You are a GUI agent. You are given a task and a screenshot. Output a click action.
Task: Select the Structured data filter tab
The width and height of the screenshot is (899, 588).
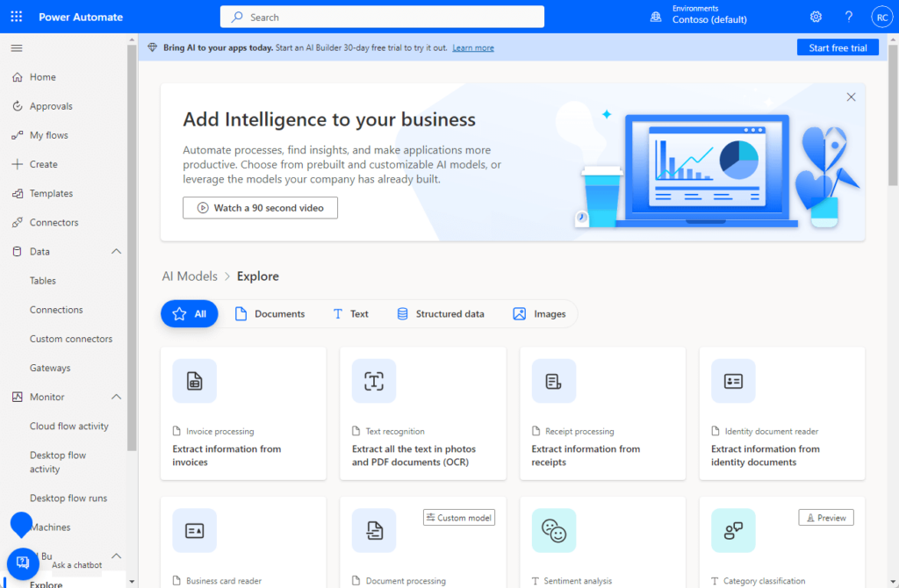tap(441, 313)
